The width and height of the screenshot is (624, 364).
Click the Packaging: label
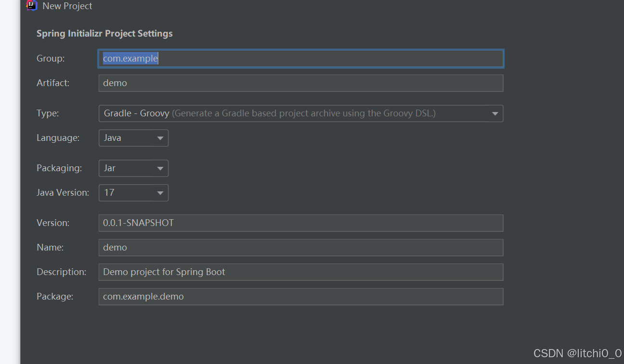(59, 168)
